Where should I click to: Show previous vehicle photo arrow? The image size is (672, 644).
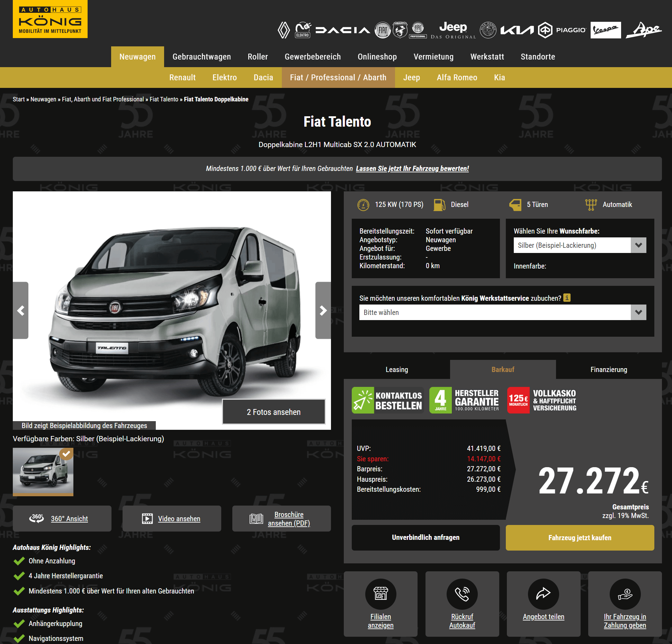pos(21,310)
